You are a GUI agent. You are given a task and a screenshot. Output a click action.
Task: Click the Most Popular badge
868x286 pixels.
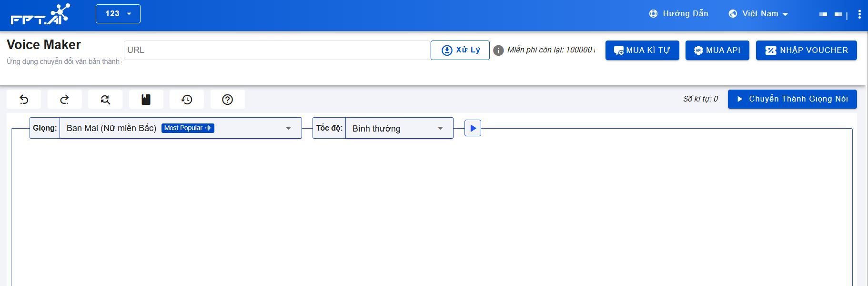pyautogui.click(x=188, y=128)
